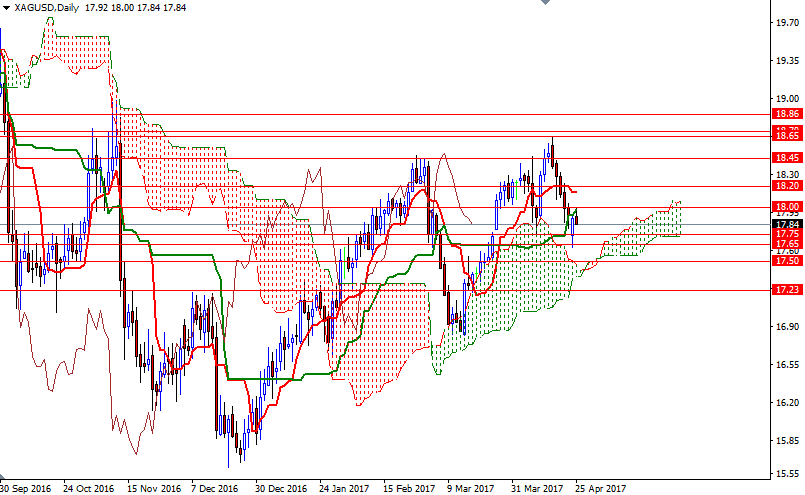Click the 16.55 price scale value
This screenshot has height=495, width=805.
(x=788, y=365)
